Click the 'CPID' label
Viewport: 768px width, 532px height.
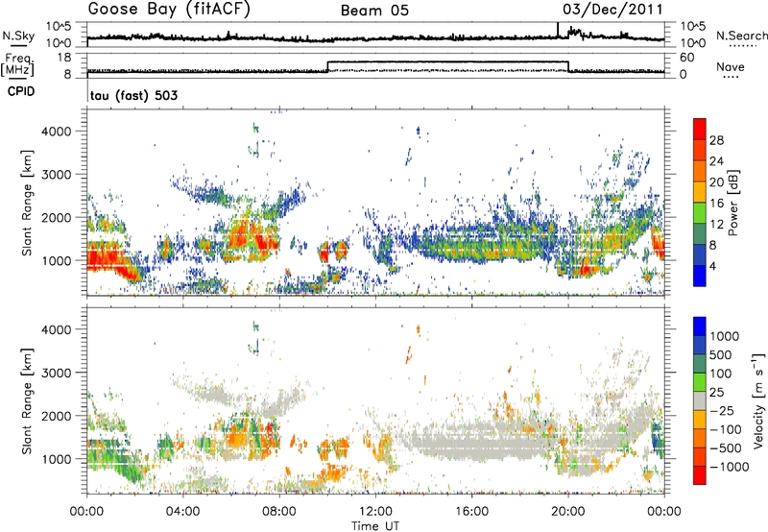[x=21, y=91]
